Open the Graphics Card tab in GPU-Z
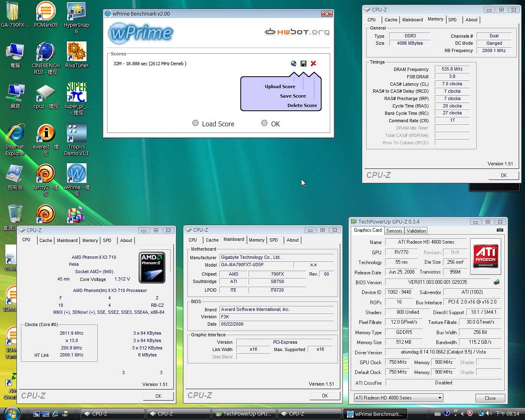The image size is (525, 420). 368,231
